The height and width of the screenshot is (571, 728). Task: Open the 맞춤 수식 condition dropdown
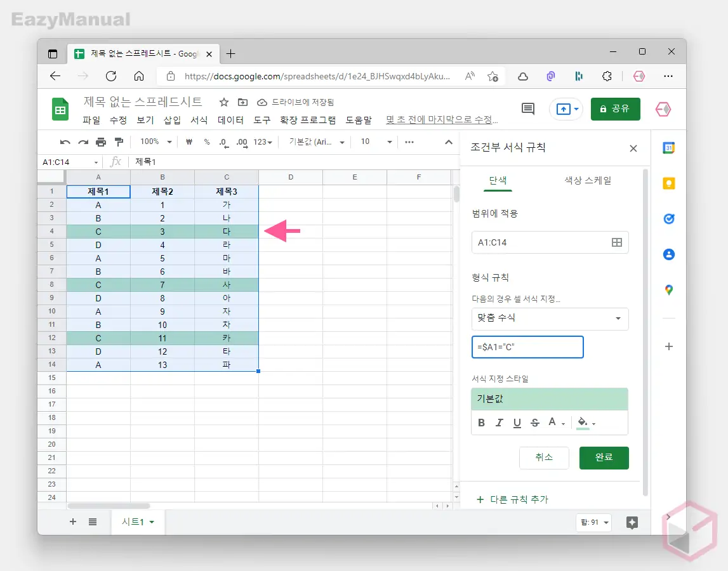point(550,318)
